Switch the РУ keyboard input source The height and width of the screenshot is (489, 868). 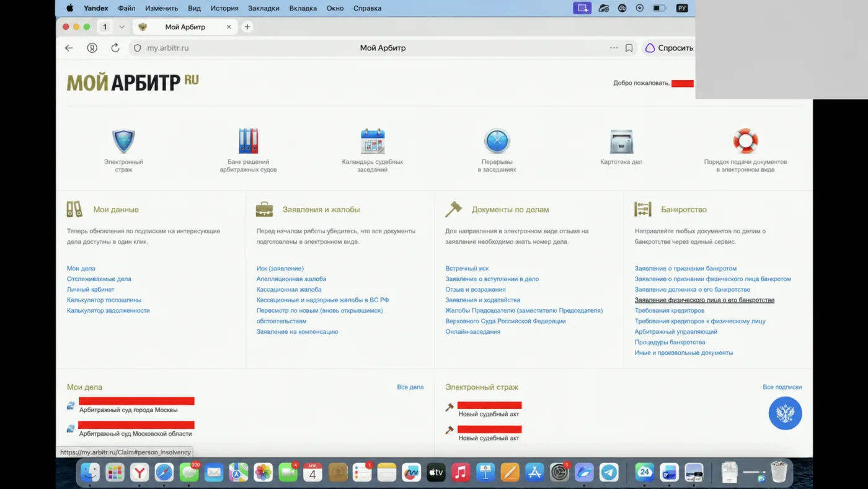click(682, 8)
